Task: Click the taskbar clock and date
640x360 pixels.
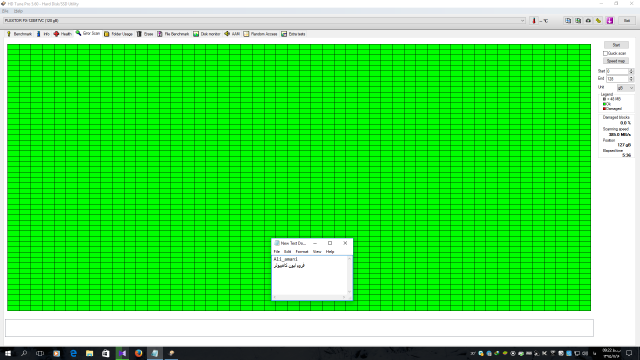Action: tap(611, 353)
